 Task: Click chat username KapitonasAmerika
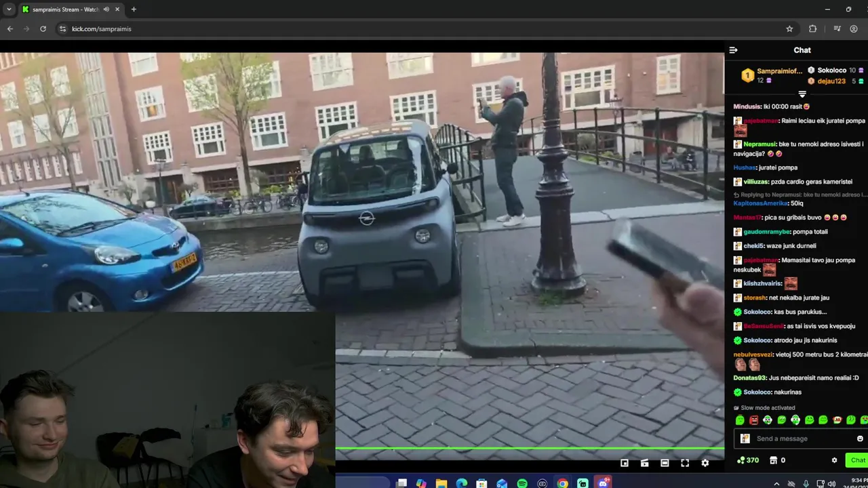761,203
